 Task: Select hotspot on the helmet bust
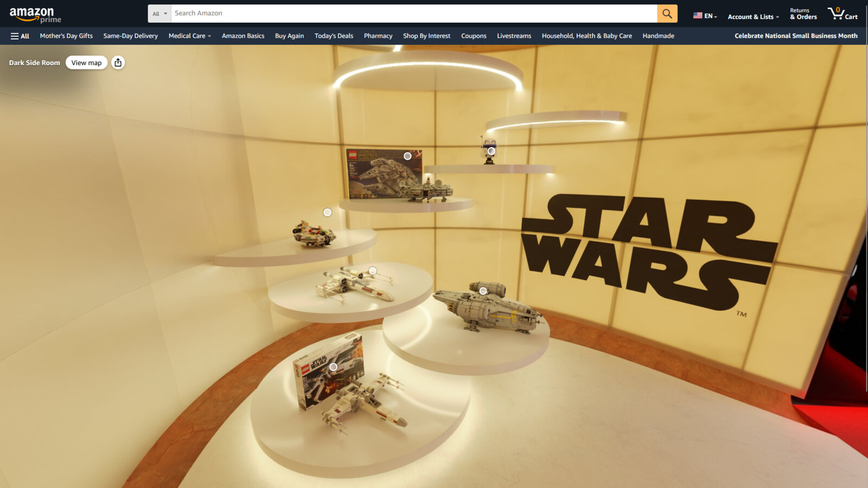(x=491, y=151)
